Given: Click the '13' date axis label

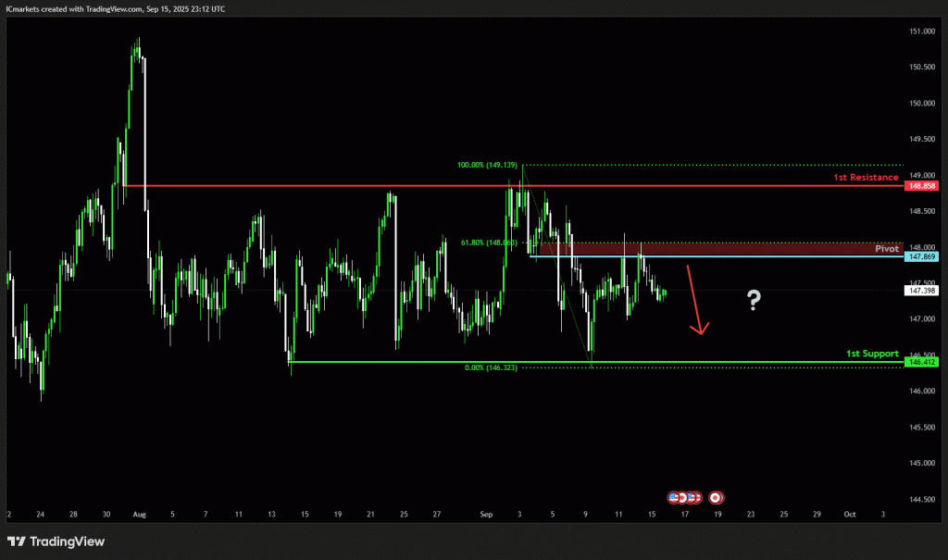Looking at the screenshot, I should pyautogui.click(x=271, y=515).
